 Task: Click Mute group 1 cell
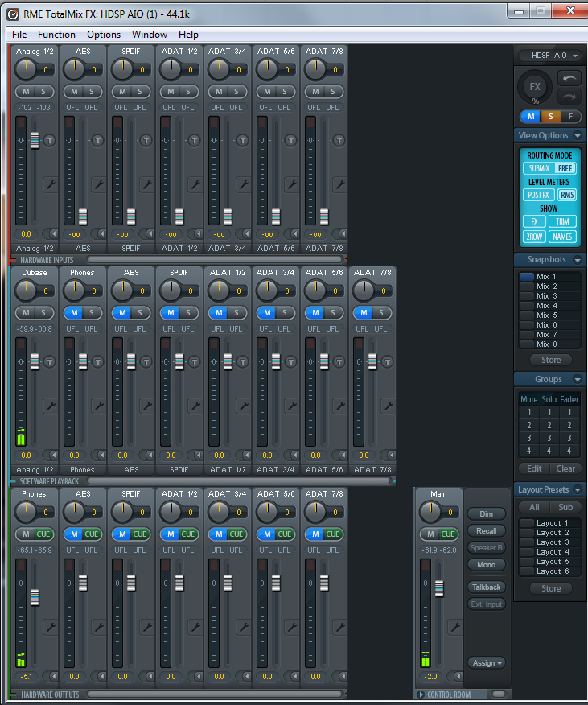tap(529, 412)
